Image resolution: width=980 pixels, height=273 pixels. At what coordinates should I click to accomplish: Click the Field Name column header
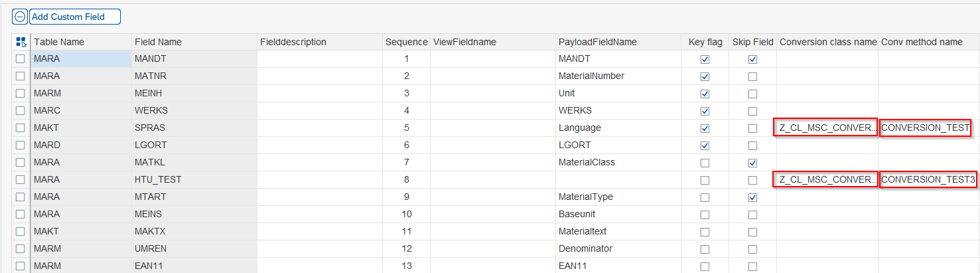pos(194,42)
